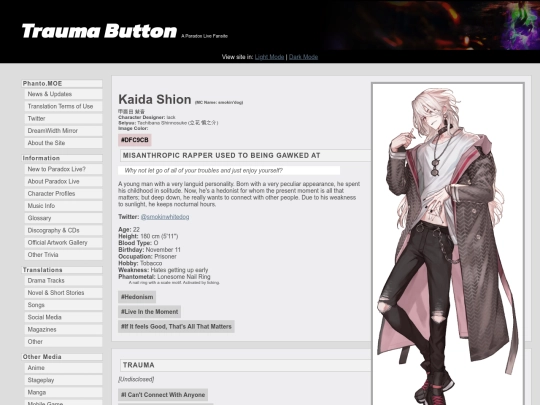Click the Occupation: Prisoner line
This screenshot has width=540, height=405.
coord(147,257)
